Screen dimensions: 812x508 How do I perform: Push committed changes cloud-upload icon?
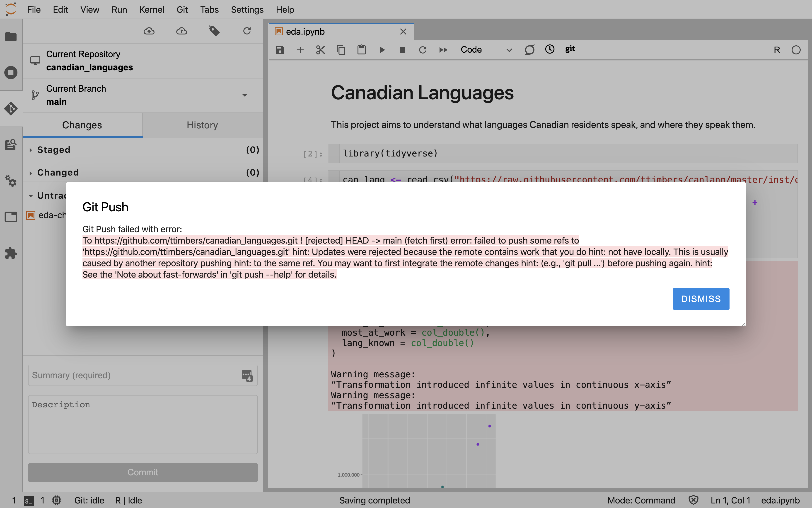181,31
